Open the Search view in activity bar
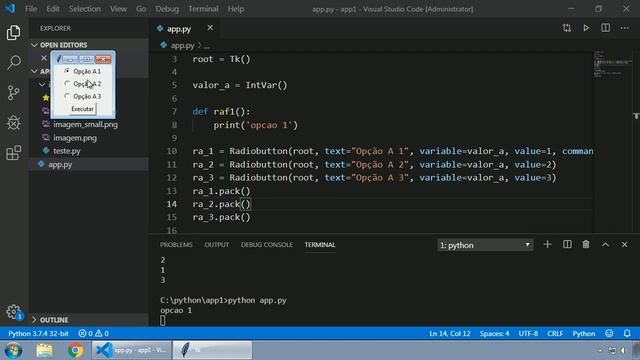 (13, 62)
